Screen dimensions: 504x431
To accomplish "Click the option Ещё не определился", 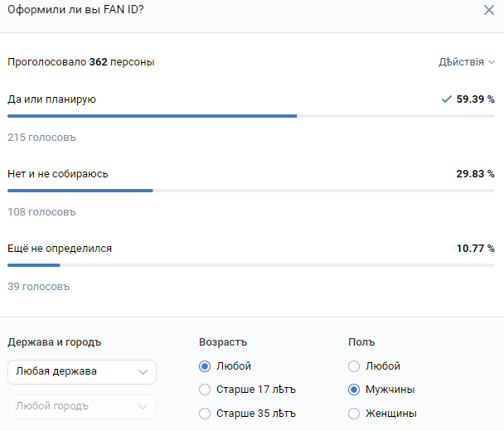I will tap(60, 249).
